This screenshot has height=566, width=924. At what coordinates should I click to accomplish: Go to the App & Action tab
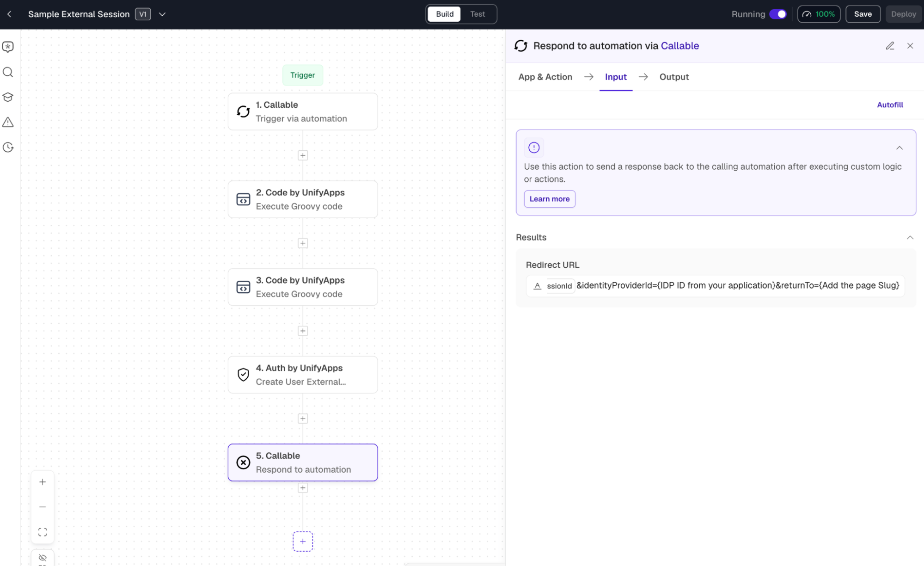pyautogui.click(x=545, y=77)
